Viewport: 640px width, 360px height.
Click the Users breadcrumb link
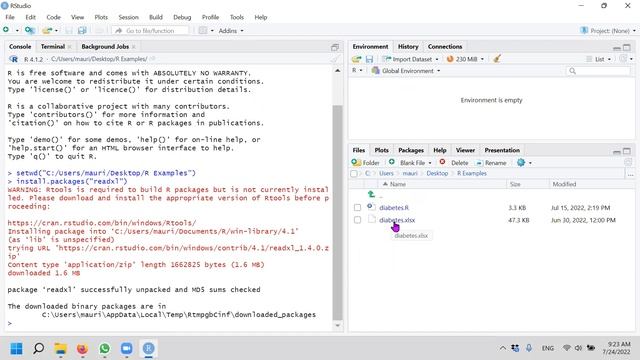tap(386, 173)
